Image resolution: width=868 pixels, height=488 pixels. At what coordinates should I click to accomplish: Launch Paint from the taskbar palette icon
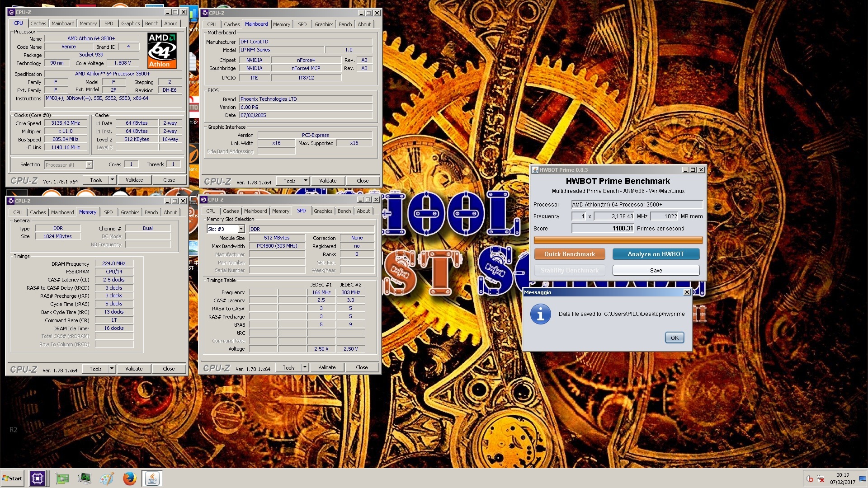point(107,479)
